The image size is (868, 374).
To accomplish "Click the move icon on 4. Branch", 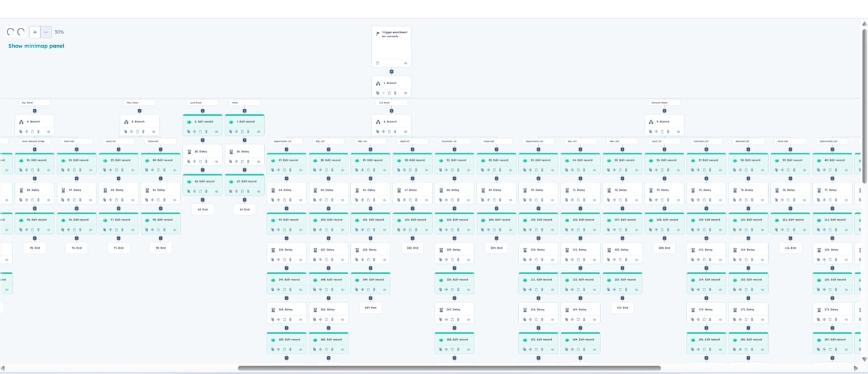I will tap(27, 131).
